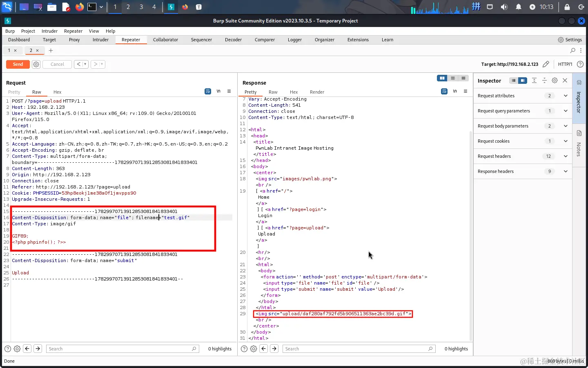Expand all Inspector sections icon

click(534, 81)
